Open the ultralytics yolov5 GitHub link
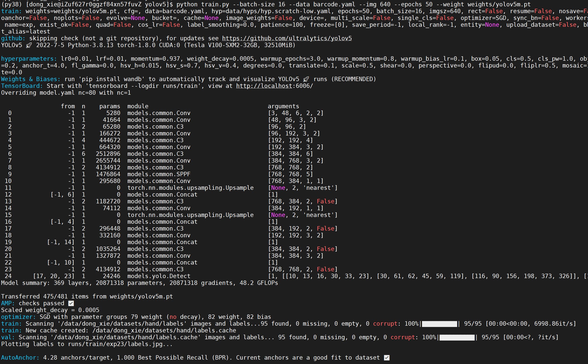Screen dimensions: 588x364 [287, 38]
